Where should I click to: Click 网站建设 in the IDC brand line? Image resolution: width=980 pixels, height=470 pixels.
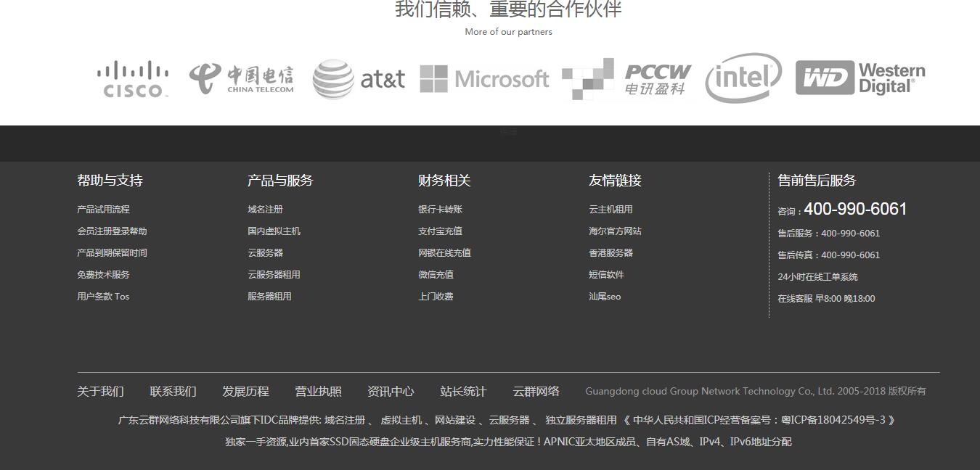pos(454,420)
